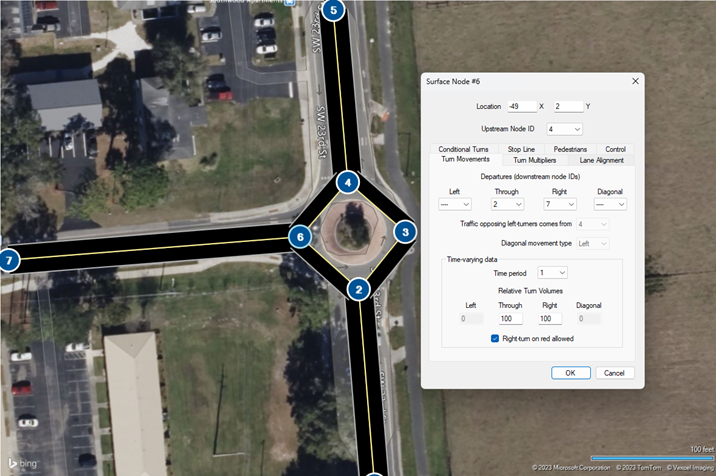Open the Right departure node dropdown
Viewport: 716px width, 476px height.
point(559,204)
